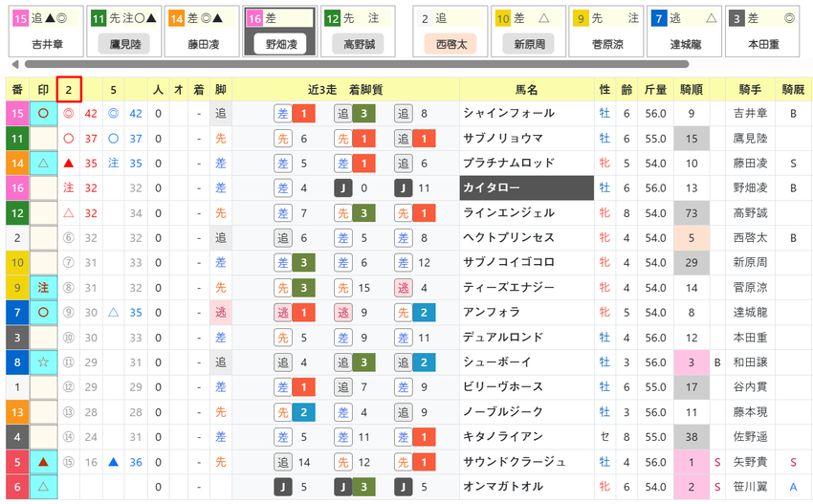Toggle the ○ mark cell for horse 15
The width and height of the screenshot is (813, 504).
44,113
